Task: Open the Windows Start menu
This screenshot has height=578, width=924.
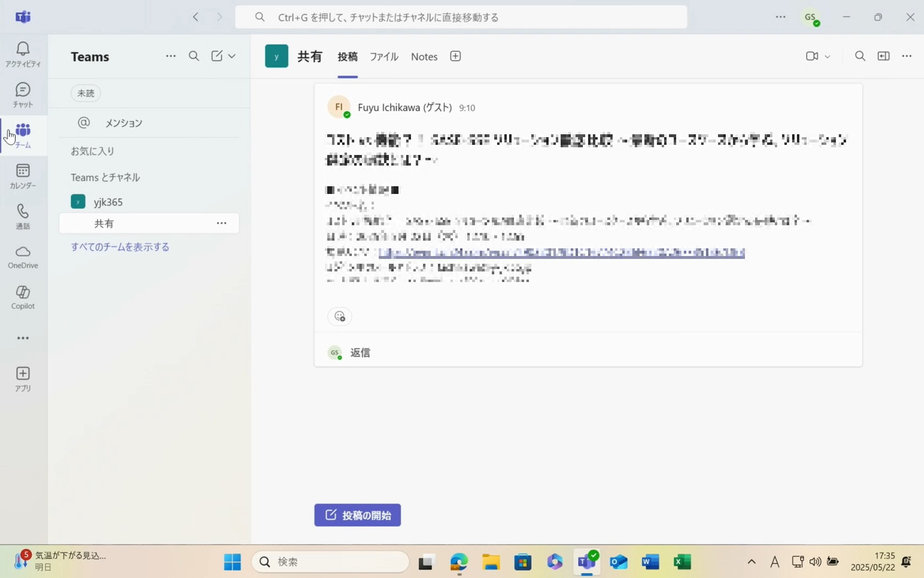Action: (232, 562)
